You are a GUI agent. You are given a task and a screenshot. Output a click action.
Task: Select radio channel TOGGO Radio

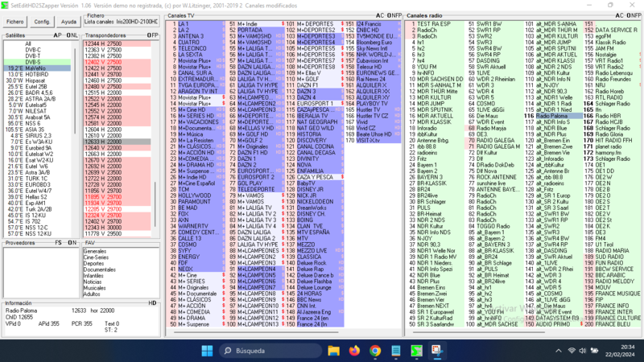point(494,227)
